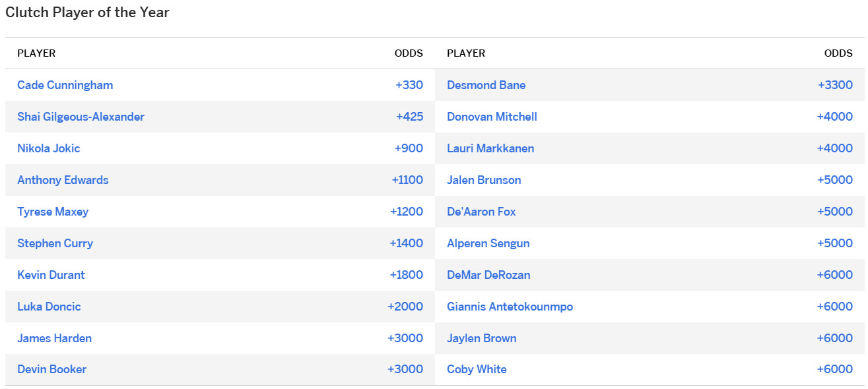Open Stephen Curry's player link

pos(55,243)
